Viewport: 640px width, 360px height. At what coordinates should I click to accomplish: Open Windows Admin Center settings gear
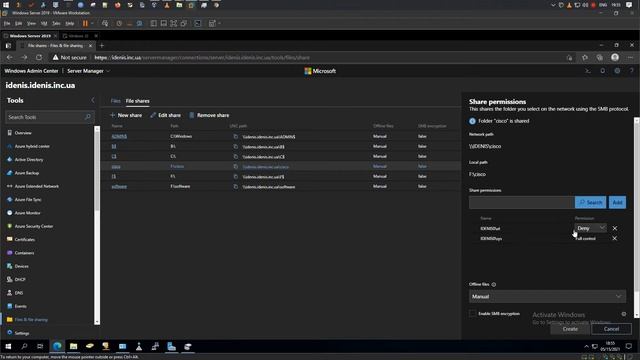[x=617, y=71]
